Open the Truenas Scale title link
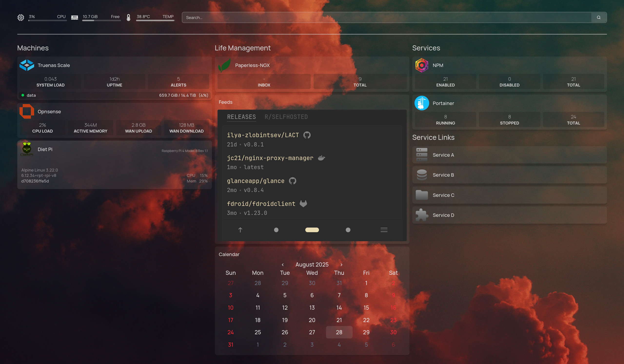The image size is (624, 364). 54,65
